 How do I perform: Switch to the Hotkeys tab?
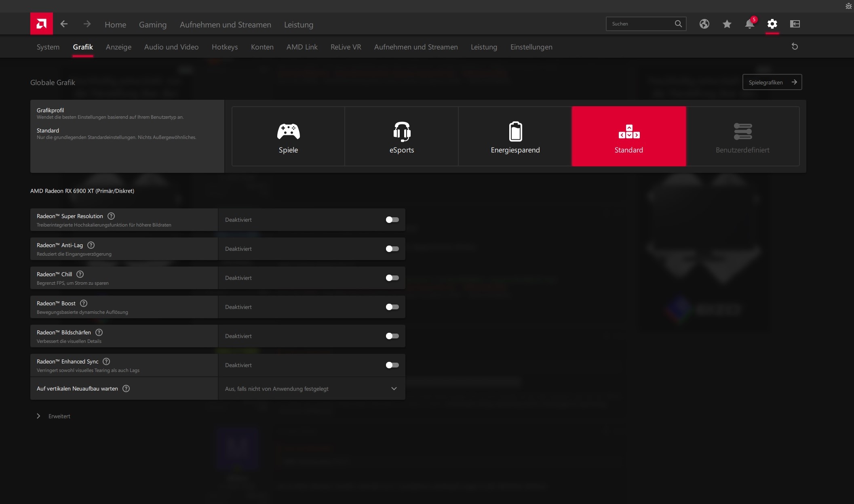coord(225,47)
